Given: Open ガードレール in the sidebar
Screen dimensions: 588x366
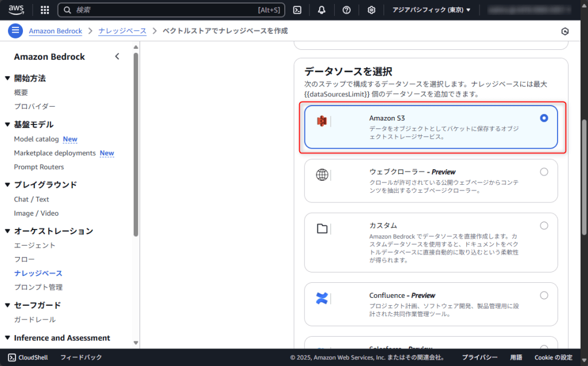Looking at the screenshot, I should coord(34,320).
